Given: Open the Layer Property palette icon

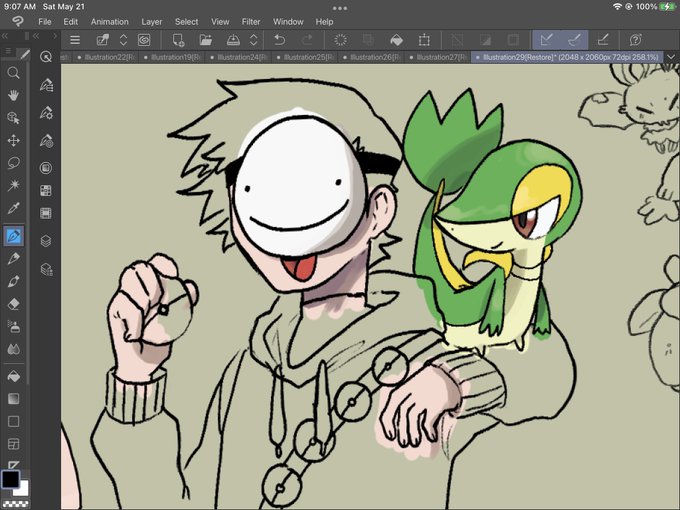Looking at the screenshot, I should coord(46,269).
